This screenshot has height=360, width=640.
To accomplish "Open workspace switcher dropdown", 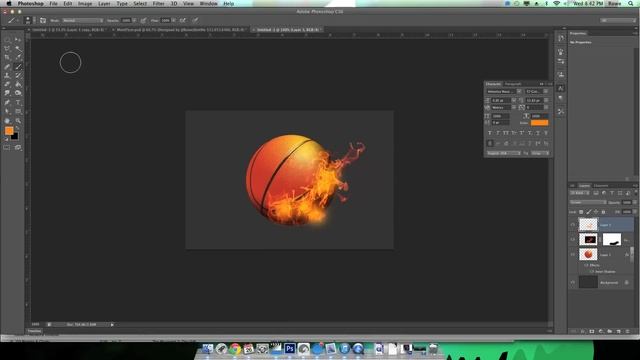I will (618, 20).
